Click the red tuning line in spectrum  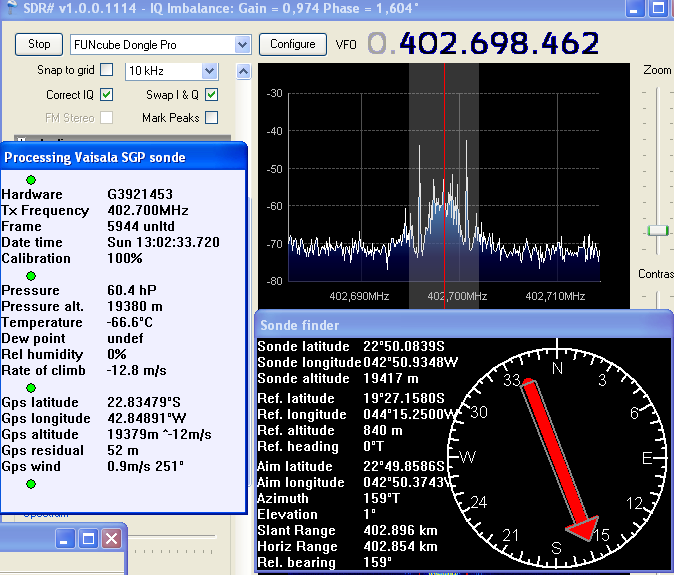(x=444, y=185)
